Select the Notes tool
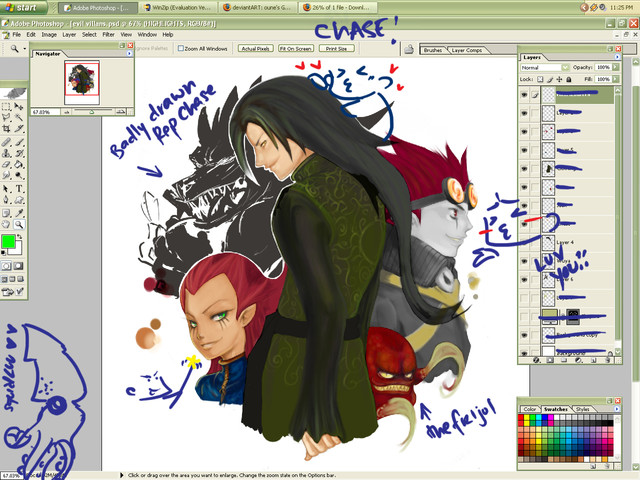Screen dimensions: 640x480 point(6,213)
